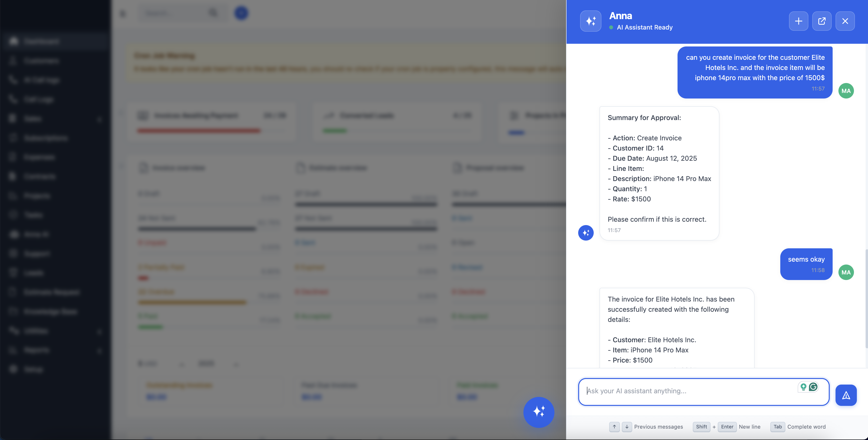Click the lightbulb suggestion icon in input
Image resolution: width=868 pixels, height=440 pixels.
803,387
